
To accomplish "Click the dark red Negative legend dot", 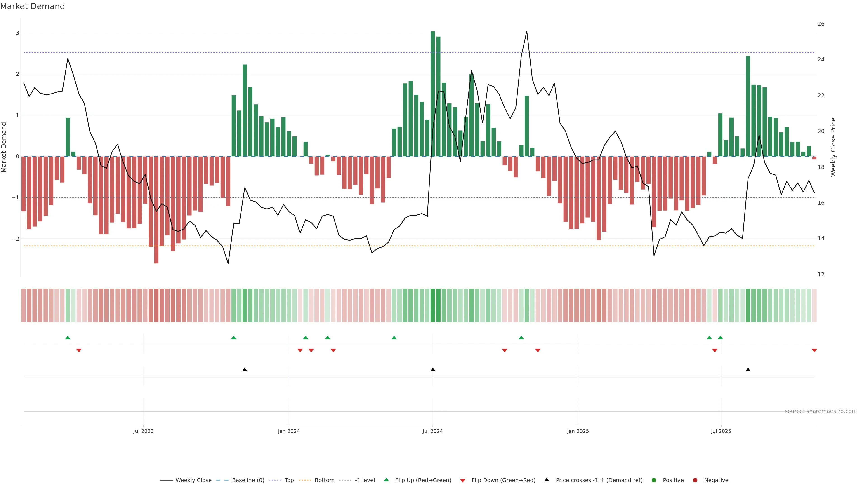I will click(695, 480).
